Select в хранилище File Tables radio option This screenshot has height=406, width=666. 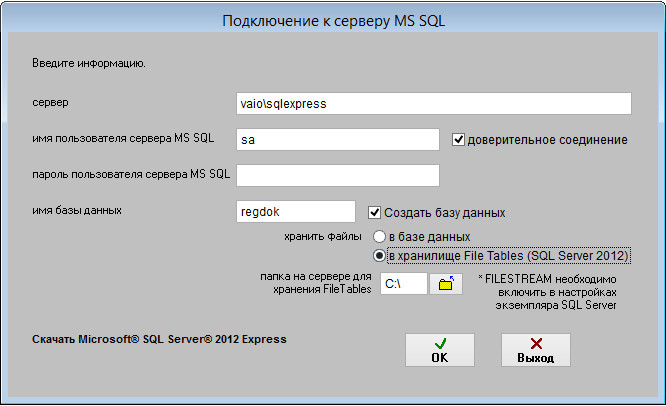pos(379,256)
